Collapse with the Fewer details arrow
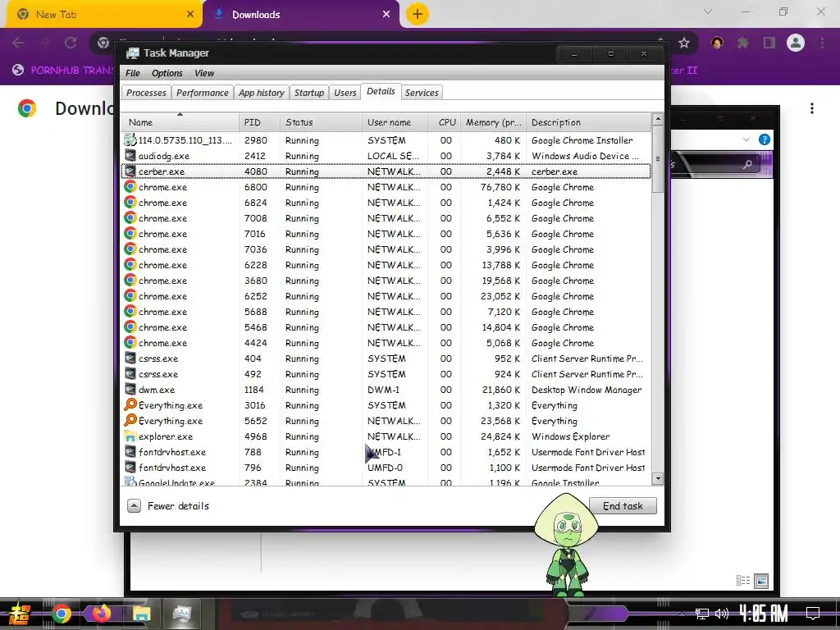The width and height of the screenshot is (840, 630). 134,505
